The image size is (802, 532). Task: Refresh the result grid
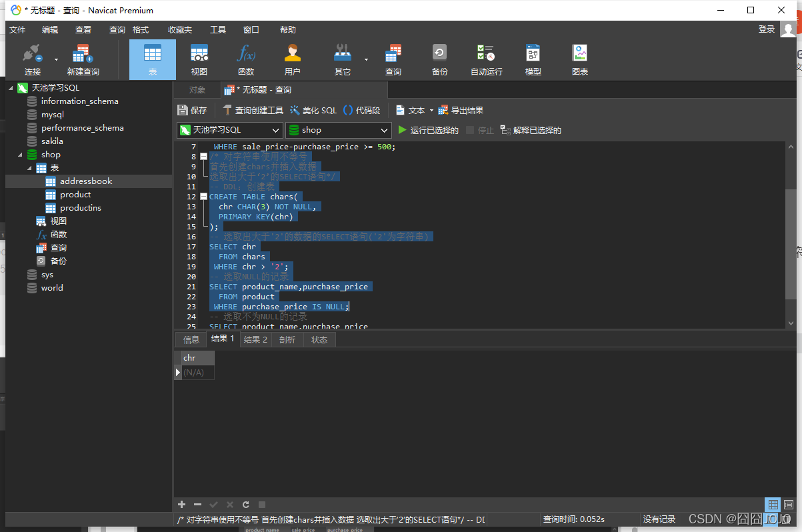click(246, 505)
